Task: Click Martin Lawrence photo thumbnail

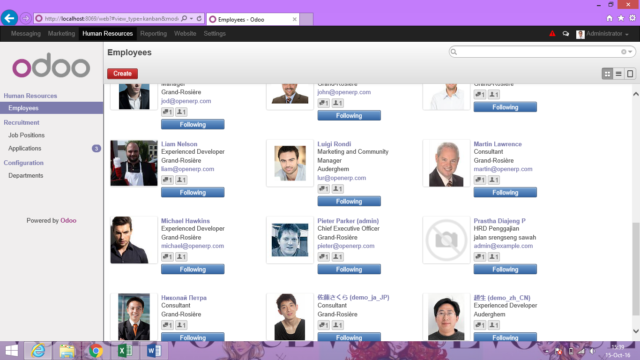Action: click(446, 163)
